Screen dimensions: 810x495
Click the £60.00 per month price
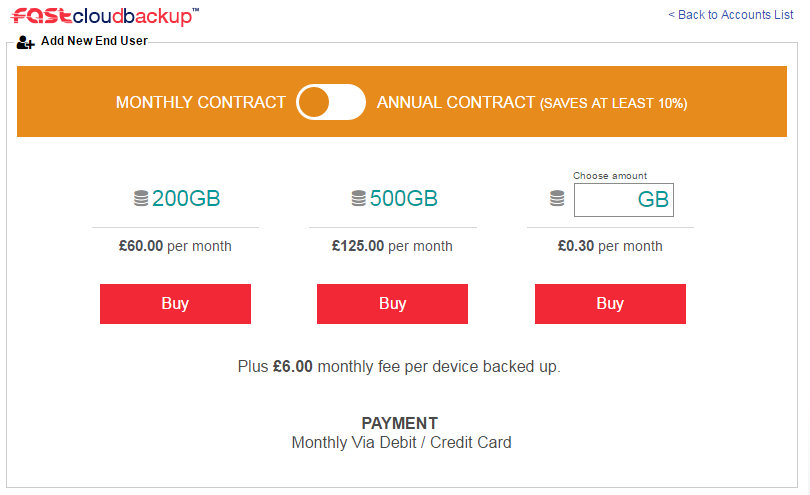pyautogui.click(x=175, y=246)
